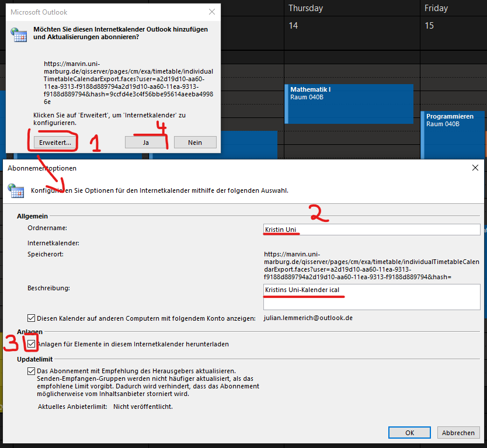This screenshot has width=487, height=448.
Task: Click the Ordnername field containing Kristin Uni
Action: coord(372,230)
